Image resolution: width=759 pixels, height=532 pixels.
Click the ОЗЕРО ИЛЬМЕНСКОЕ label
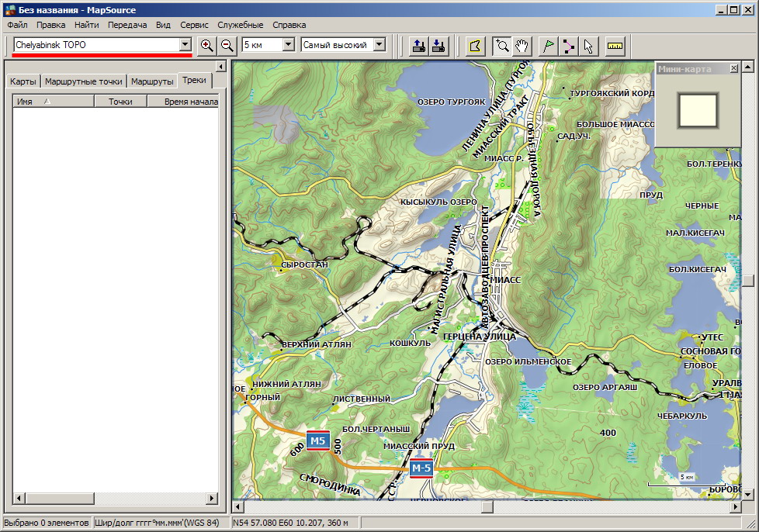(x=528, y=361)
